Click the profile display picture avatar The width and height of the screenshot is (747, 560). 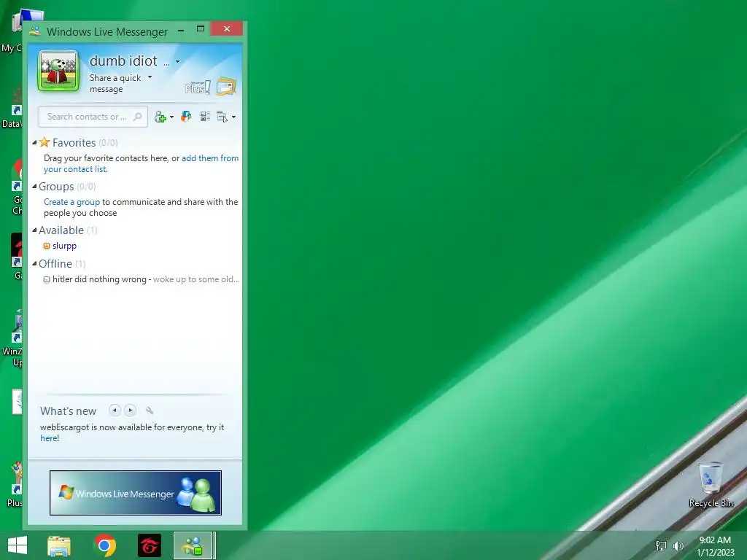(x=58, y=71)
